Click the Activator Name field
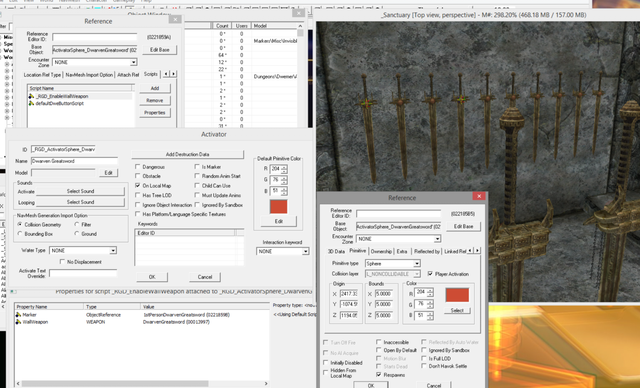640x388 pixels. pyautogui.click(x=74, y=161)
